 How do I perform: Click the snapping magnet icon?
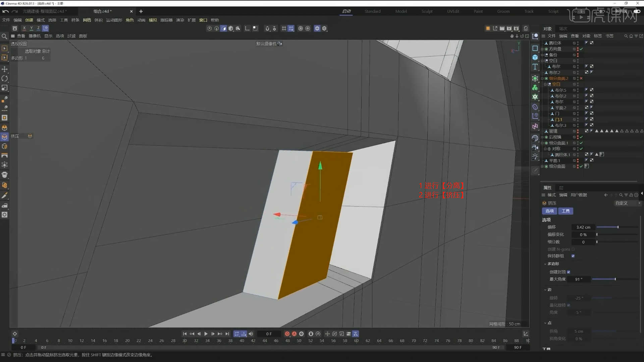point(267,28)
